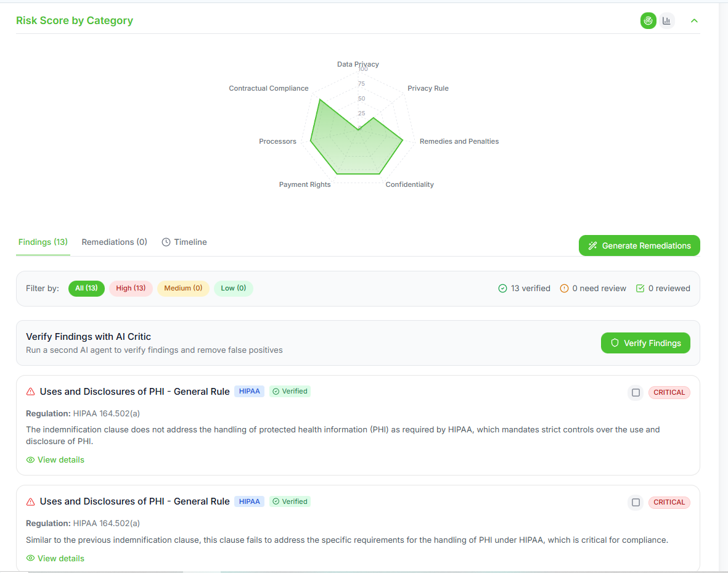This screenshot has height=573, width=728.
Task: Check the checkbox on the second critical finding
Action: pyautogui.click(x=636, y=502)
